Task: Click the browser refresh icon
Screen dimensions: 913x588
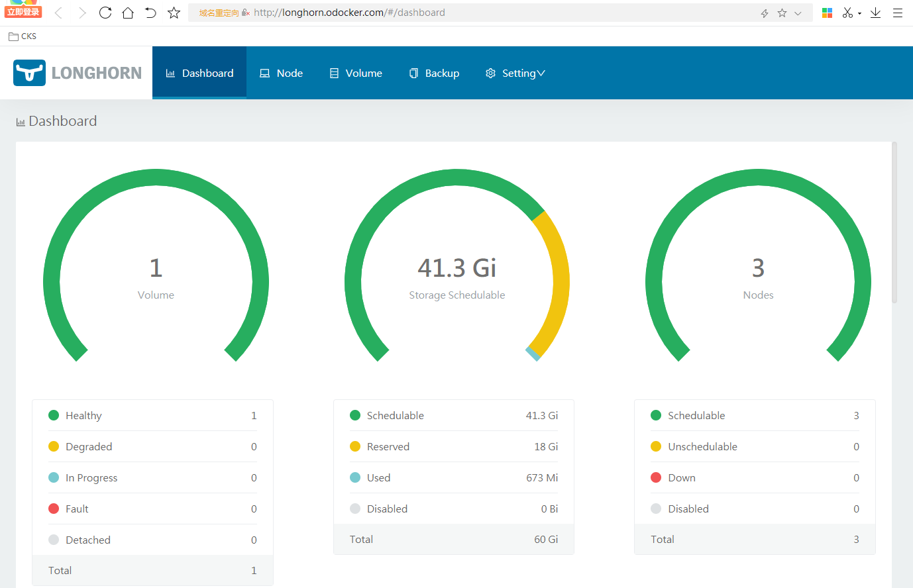Action: pyautogui.click(x=105, y=13)
